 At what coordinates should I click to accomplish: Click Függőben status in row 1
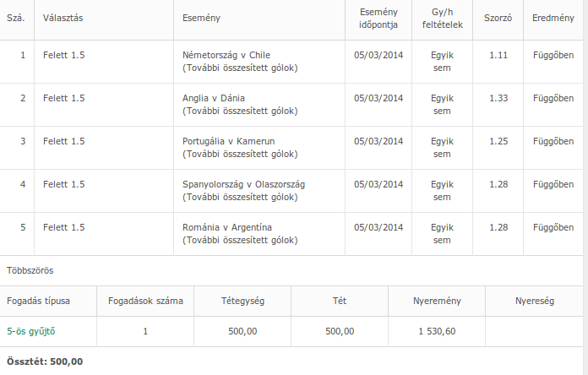tap(553, 55)
